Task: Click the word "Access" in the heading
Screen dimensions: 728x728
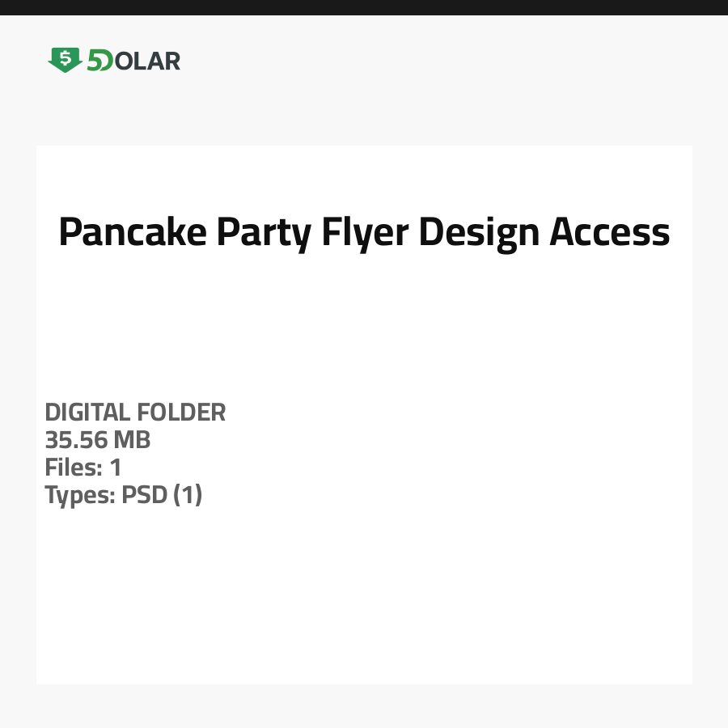Action: pyautogui.click(x=610, y=232)
